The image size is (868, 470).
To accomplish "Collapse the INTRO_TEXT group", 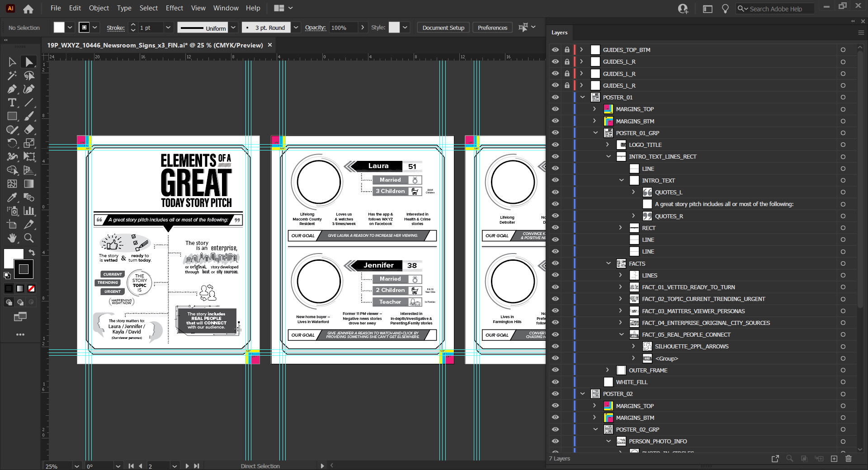I will click(622, 180).
